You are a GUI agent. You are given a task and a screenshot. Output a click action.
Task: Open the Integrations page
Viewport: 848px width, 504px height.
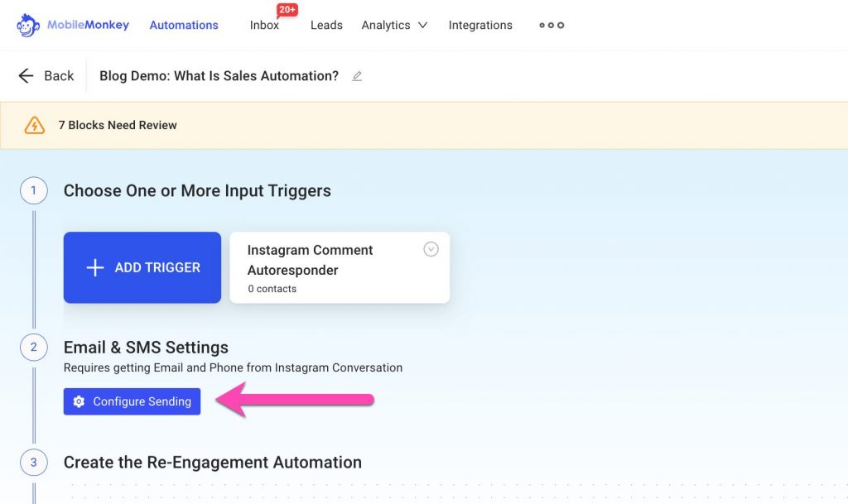(x=480, y=25)
